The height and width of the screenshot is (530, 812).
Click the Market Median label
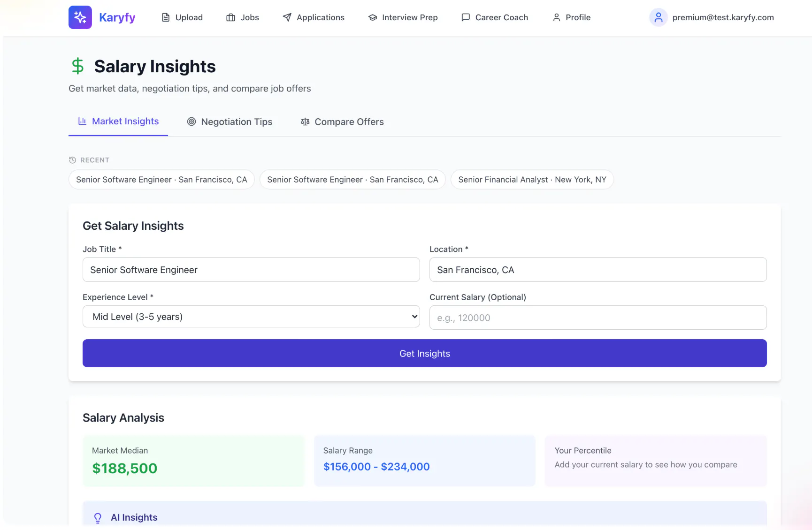point(120,450)
